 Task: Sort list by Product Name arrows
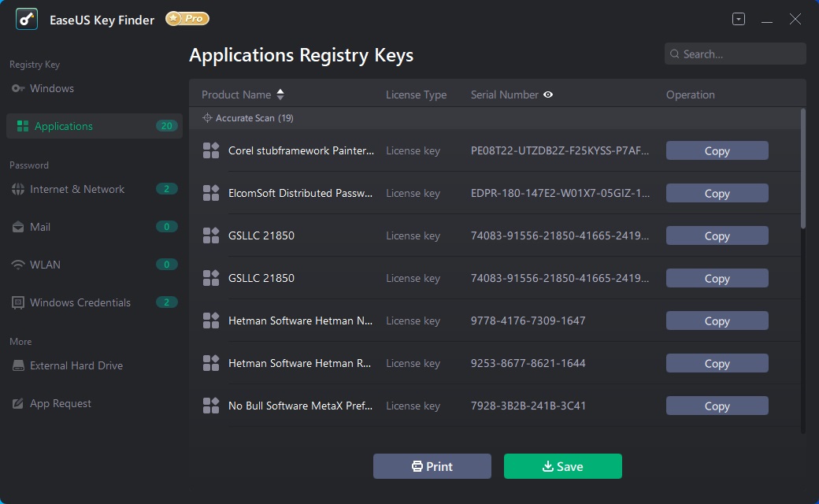tap(280, 94)
